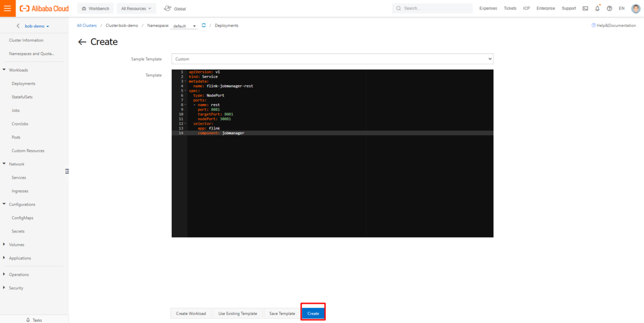Open Help&Documentation link
The width and height of the screenshot is (644, 323).
[613, 26]
